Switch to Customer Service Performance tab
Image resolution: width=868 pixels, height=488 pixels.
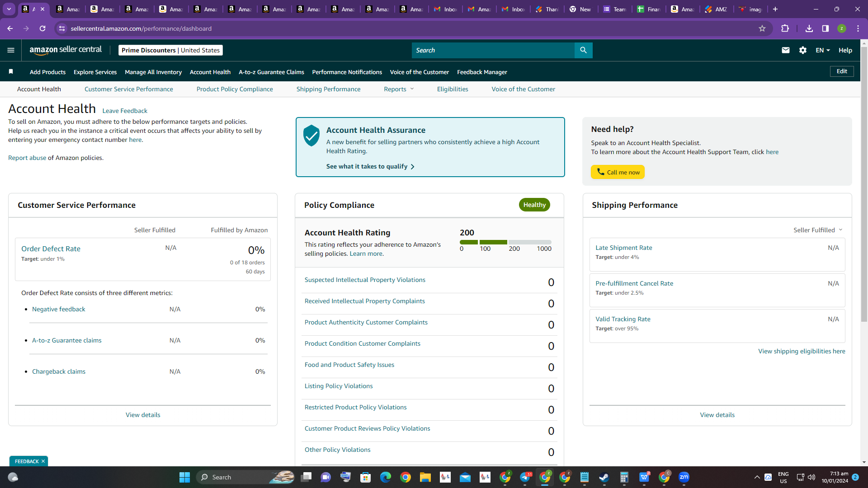click(129, 89)
